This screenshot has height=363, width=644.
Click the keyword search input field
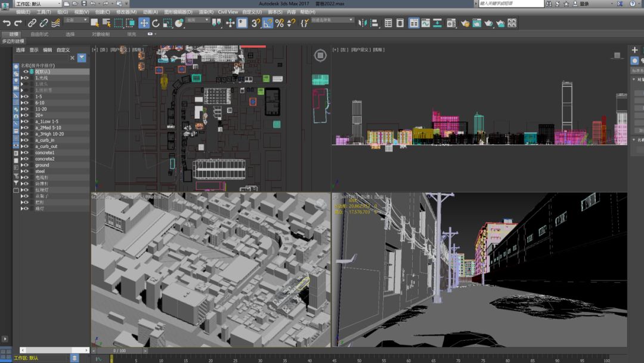pyautogui.click(x=511, y=4)
